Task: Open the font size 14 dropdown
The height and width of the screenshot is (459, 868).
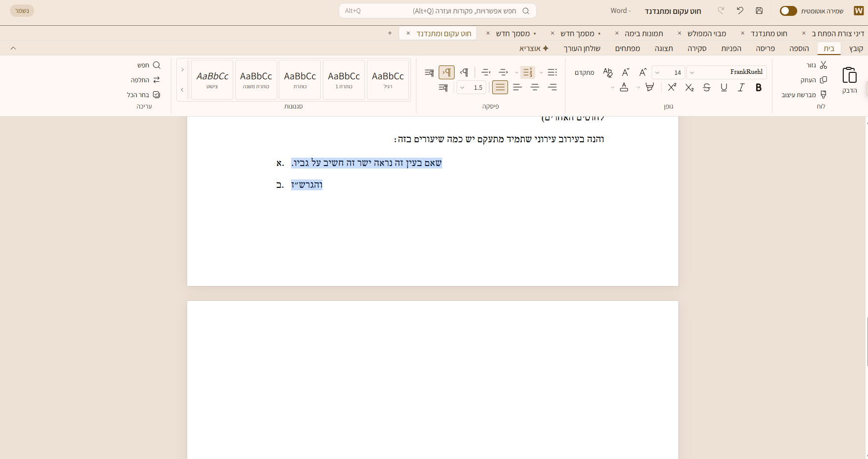Action: 657,72
